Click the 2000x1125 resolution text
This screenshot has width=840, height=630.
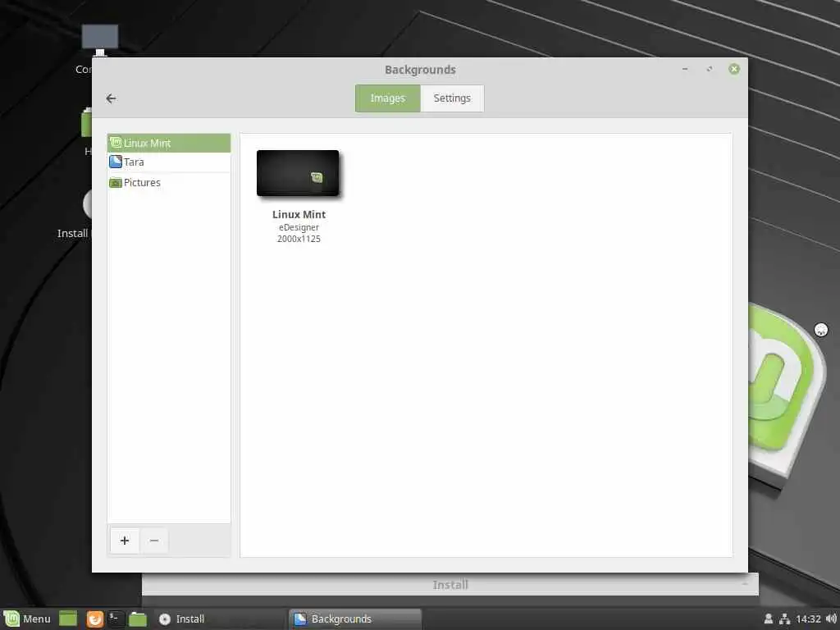coord(299,239)
